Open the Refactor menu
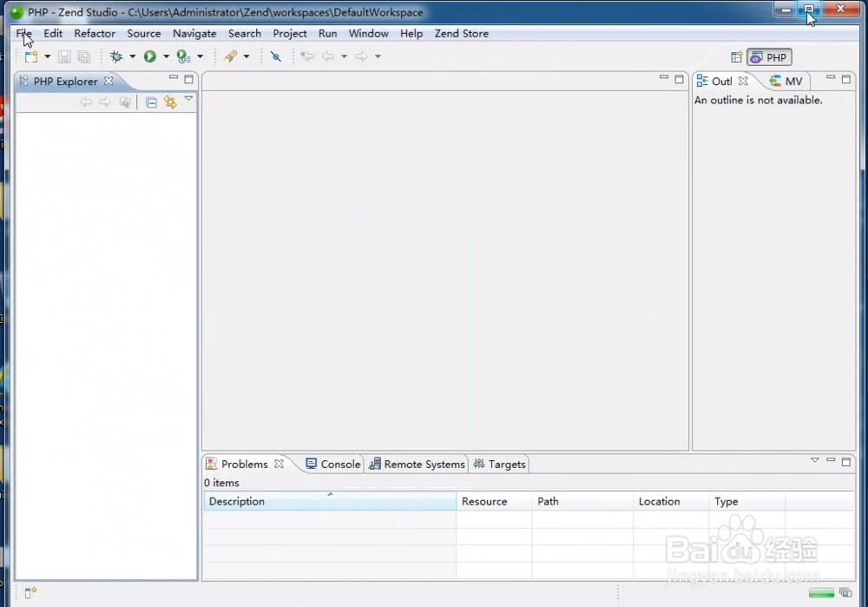The height and width of the screenshot is (607, 868). [95, 33]
